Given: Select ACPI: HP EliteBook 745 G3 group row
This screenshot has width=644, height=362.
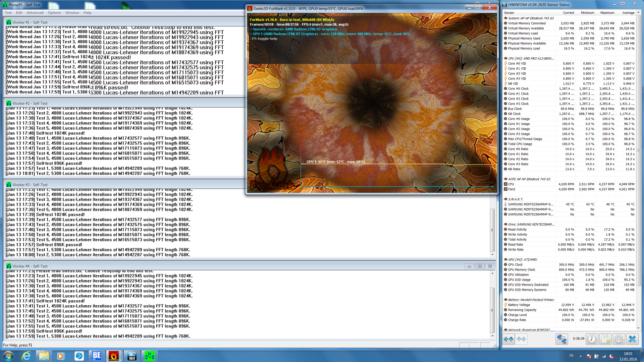Looking at the screenshot, I should (x=569, y=179).
